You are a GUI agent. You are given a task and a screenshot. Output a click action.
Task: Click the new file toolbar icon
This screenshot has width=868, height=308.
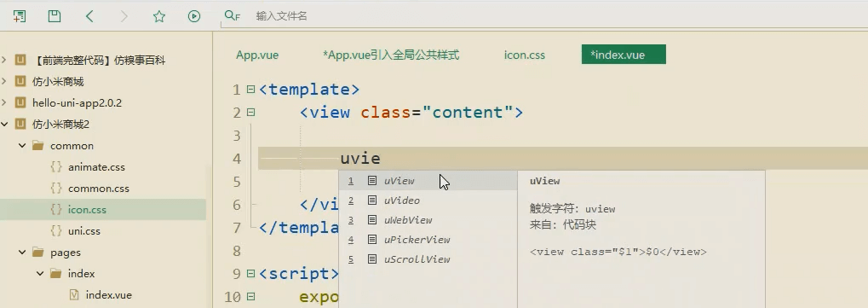pyautogui.click(x=20, y=16)
